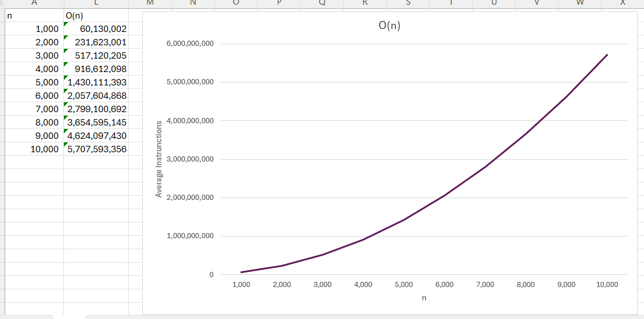Click the column M header

(x=150, y=3)
